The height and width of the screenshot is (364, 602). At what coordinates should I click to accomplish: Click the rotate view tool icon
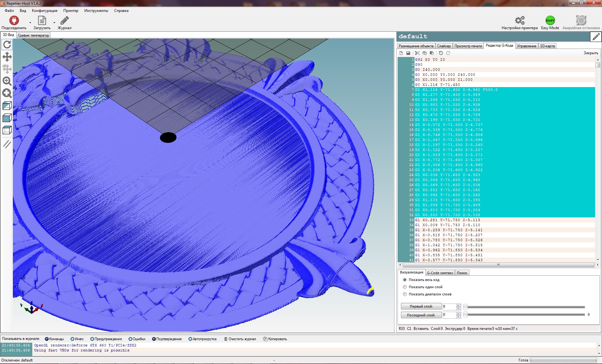pos(7,44)
